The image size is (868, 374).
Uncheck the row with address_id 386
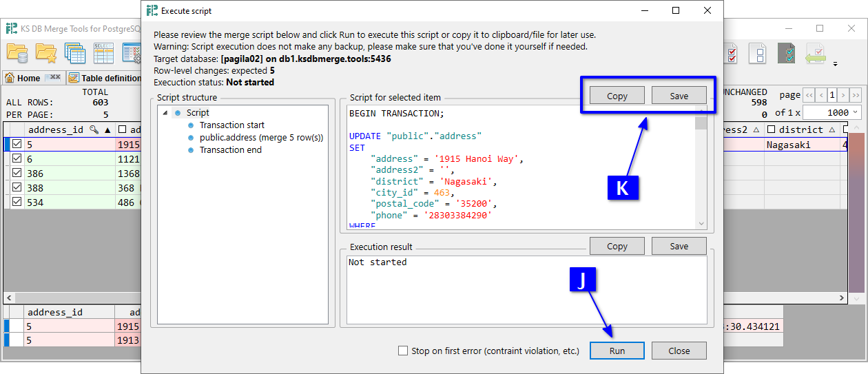coord(17,174)
